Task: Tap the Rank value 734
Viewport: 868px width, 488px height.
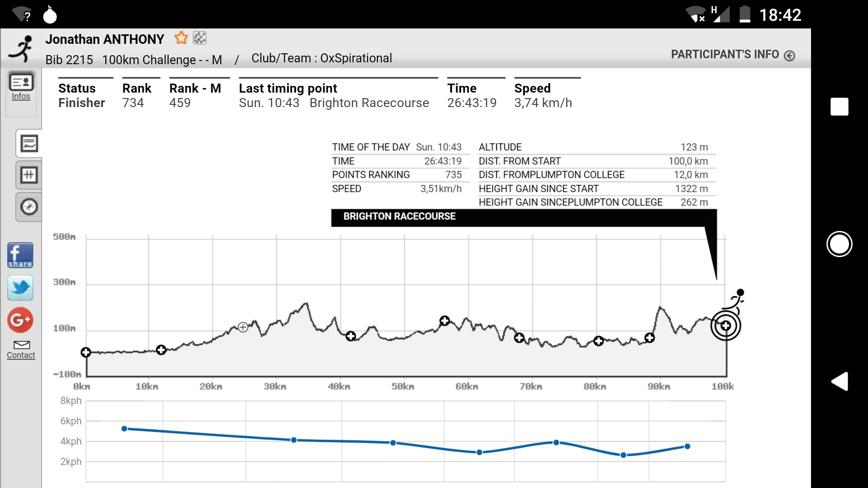Action: [x=133, y=103]
